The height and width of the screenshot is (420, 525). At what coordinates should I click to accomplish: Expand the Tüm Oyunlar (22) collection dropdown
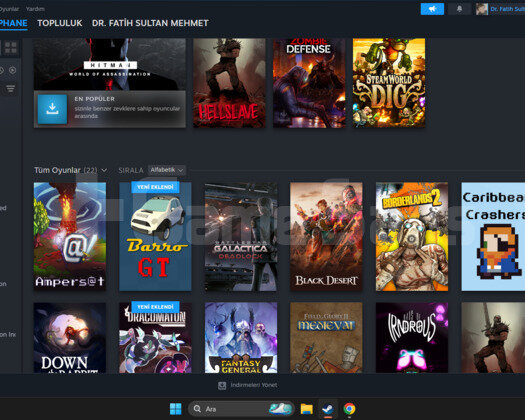click(x=71, y=170)
